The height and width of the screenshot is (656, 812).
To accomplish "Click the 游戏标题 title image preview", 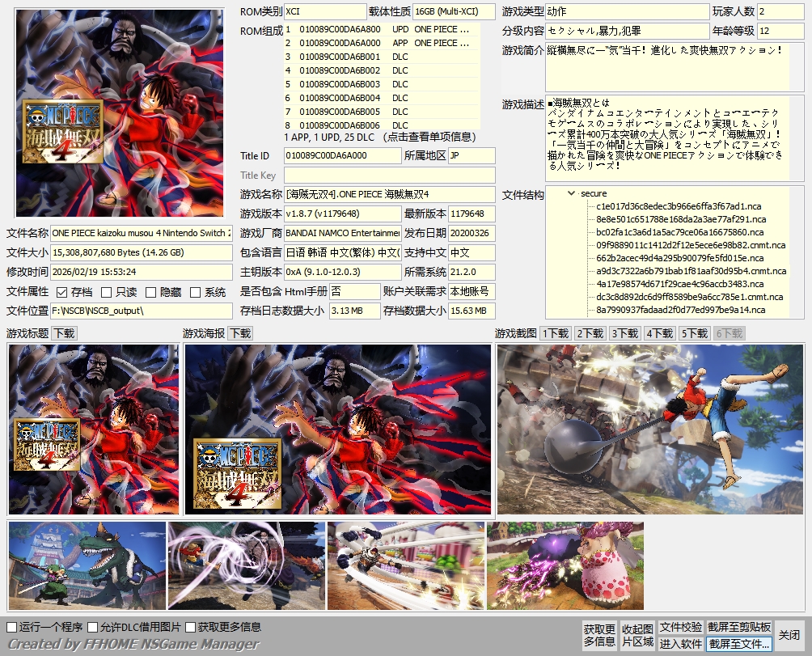I will (x=94, y=430).
